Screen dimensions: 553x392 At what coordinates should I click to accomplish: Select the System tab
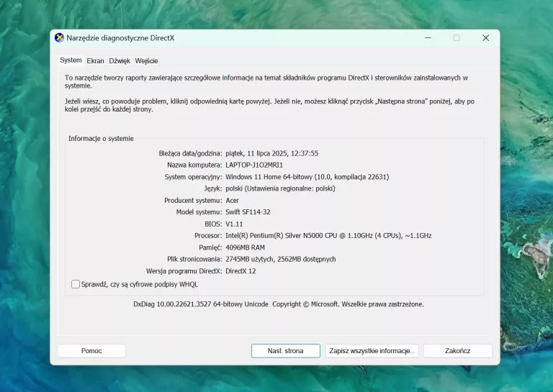coord(71,60)
